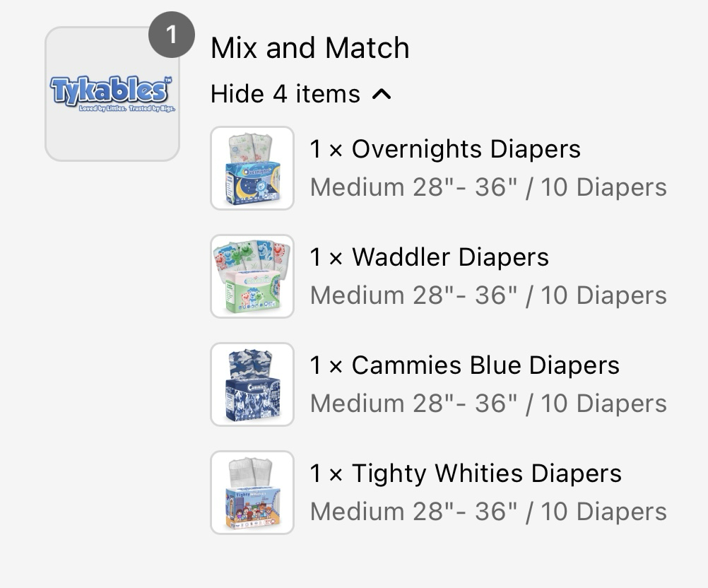Image resolution: width=708 pixels, height=588 pixels.
Task: Open the Overnights Diapers product image
Action: [x=252, y=168]
